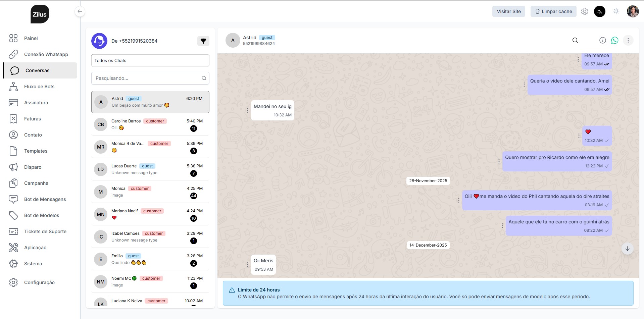
Task: Open the three-dot menu in the chat header
Action: coord(628,40)
